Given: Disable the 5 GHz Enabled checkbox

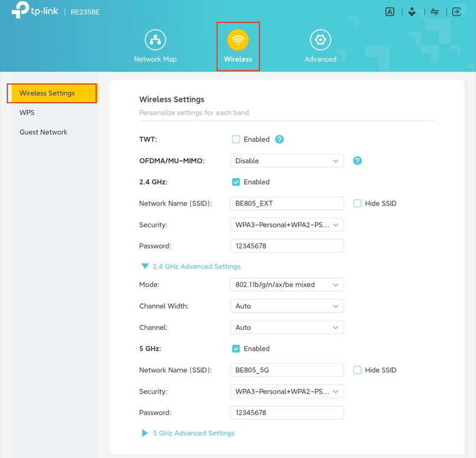Looking at the screenshot, I should (236, 349).
